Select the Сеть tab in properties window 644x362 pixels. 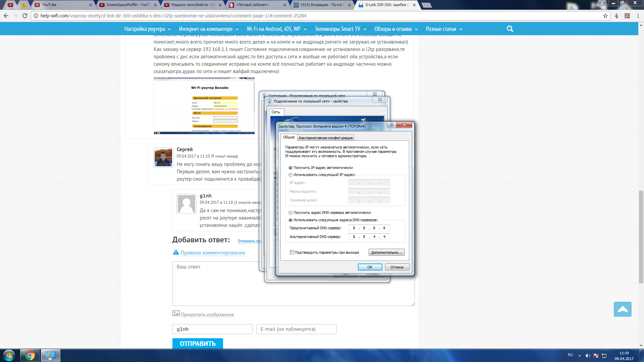pos(276,112)
